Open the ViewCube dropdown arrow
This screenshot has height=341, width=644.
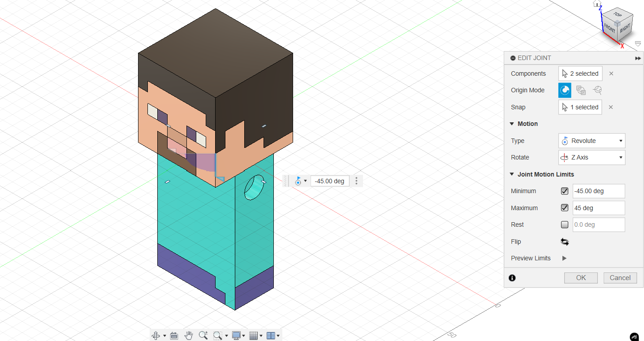tap(638, 43)
